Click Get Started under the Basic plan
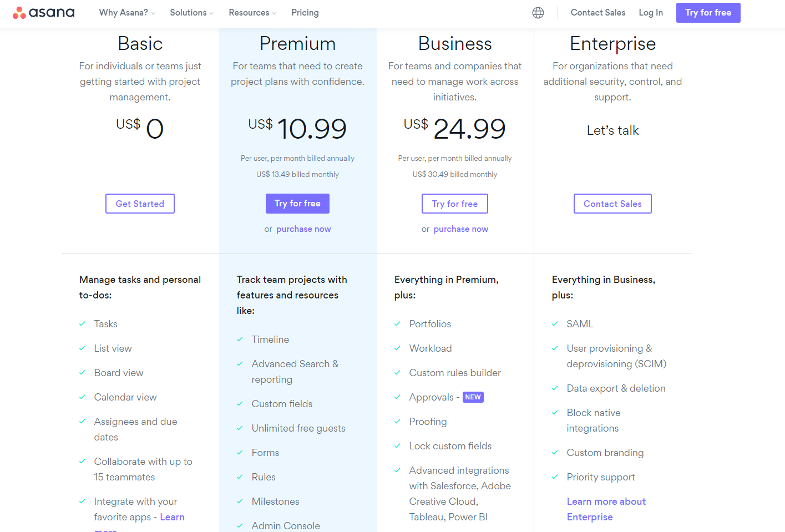 pyautogui.click(x=140, y=204)
